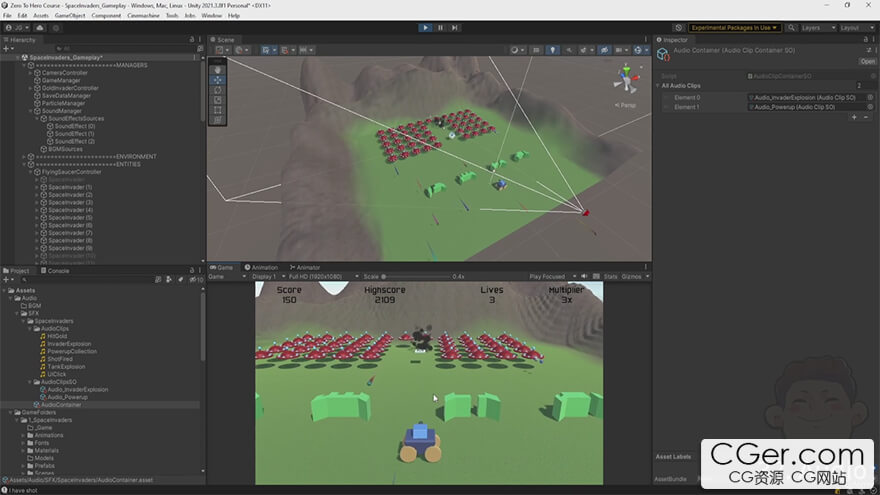The height and width of the screenshot is (495, 880).
Task: Toggle Scene audio mute button
Action: pos(569,50)
